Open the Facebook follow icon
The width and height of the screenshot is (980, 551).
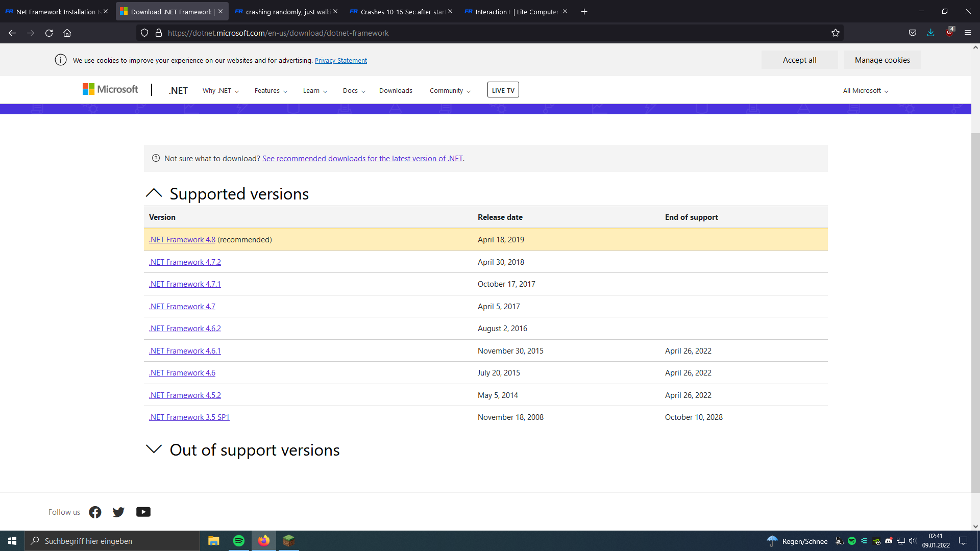[x=95, y=512]
